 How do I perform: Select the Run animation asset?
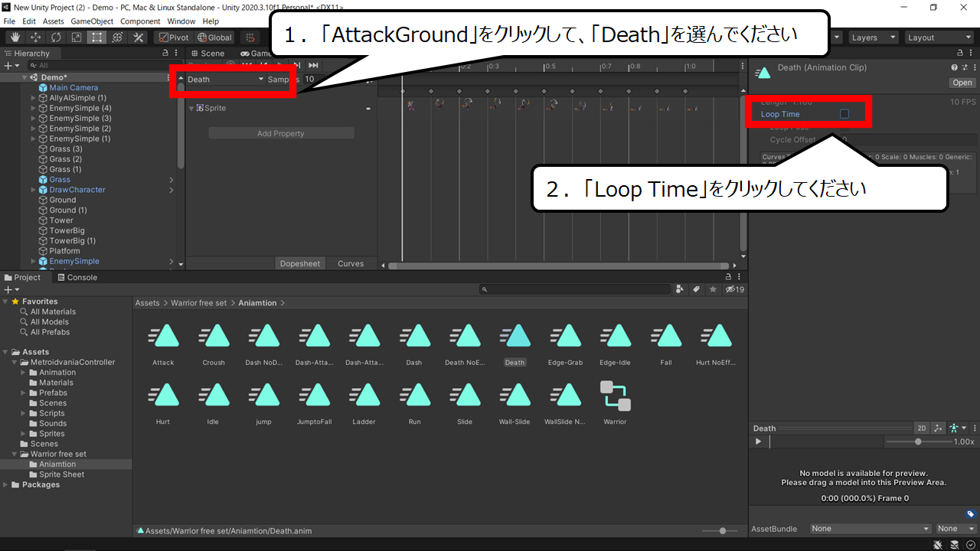414,403
